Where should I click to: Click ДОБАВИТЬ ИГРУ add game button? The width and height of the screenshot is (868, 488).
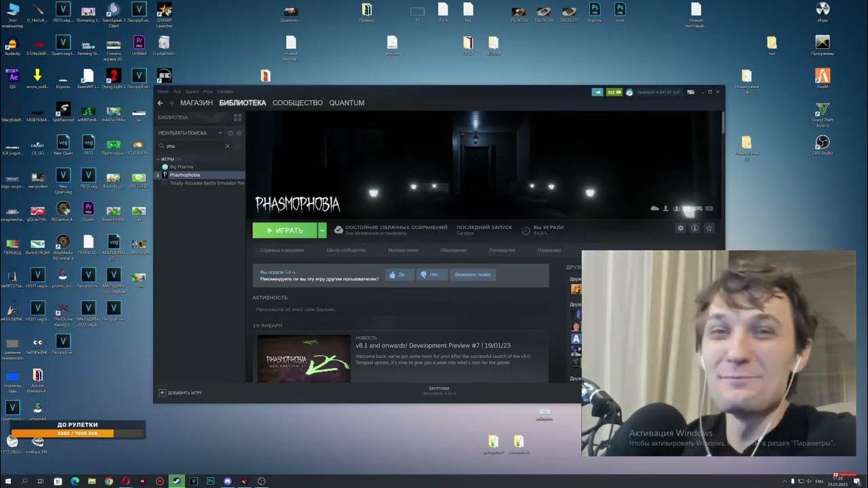click(180, 392)
